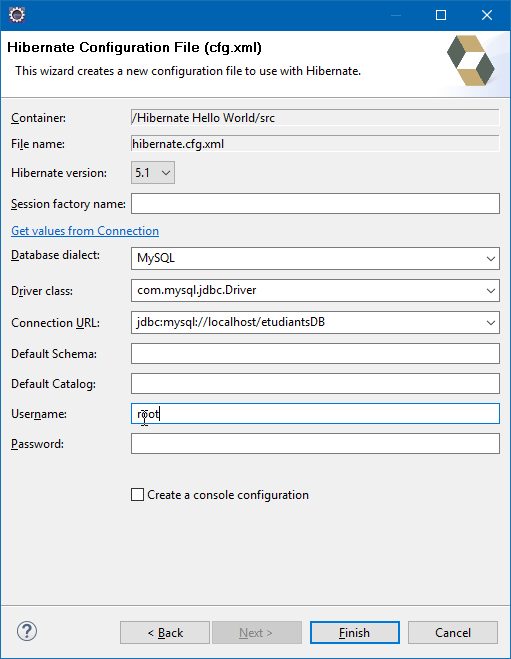Focus the Session factory name field
511x659 pixels.
(315, 203)
